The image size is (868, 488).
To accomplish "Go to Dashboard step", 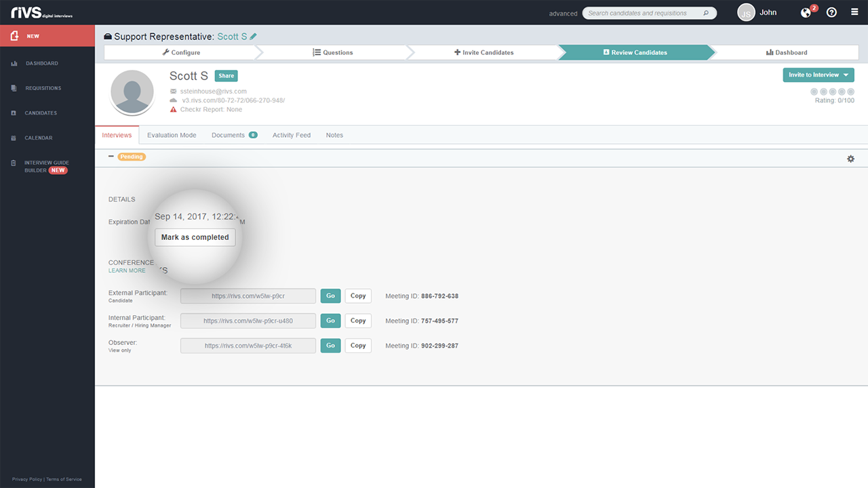I will point(787,52).
